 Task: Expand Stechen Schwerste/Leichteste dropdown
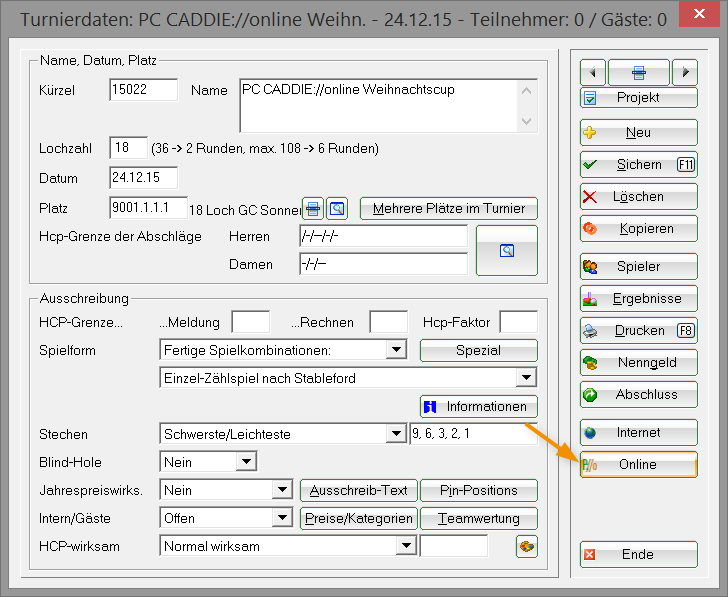pos(396,434)
